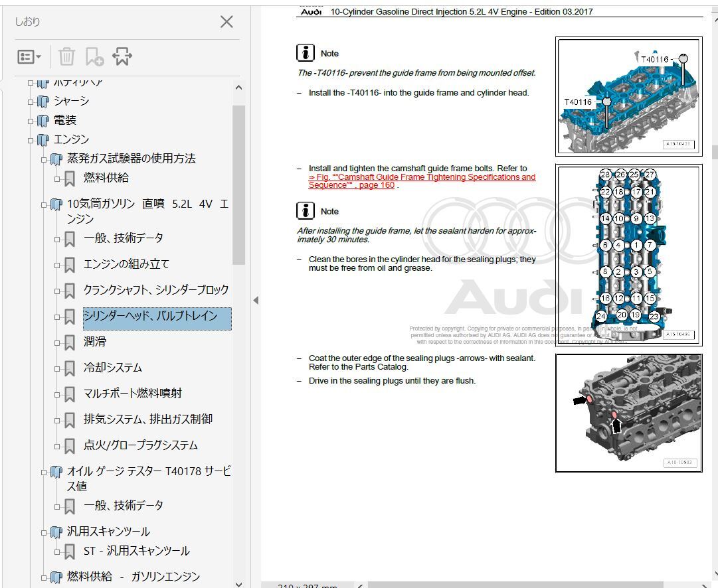The height and width of the screenshot is (588, 718).
Task: Click the bookmark icon beside シャーシ
Action: coord(43,101)
